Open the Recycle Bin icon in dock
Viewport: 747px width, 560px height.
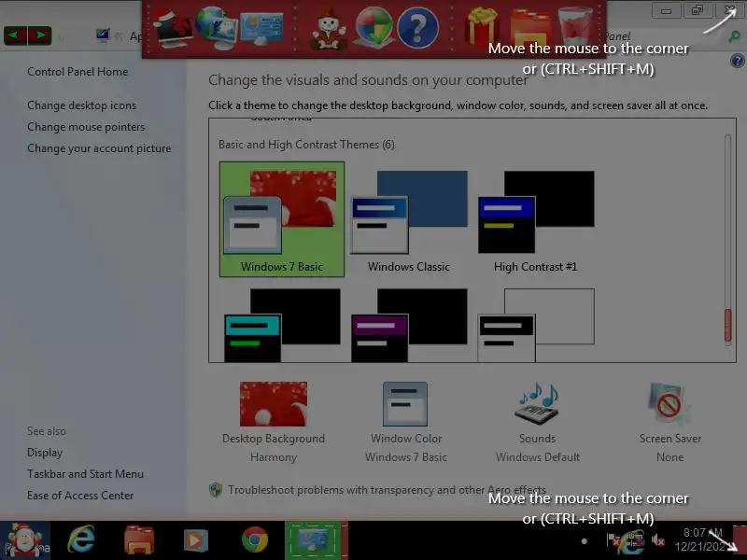pos(575,27)
